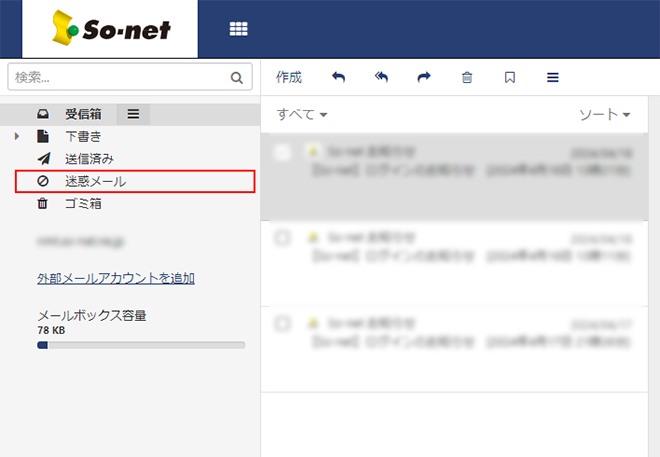The width and height of the screenshot is (660, 457).
Task: Click 作成 to compose a new mail
Action: pos(289,77)
